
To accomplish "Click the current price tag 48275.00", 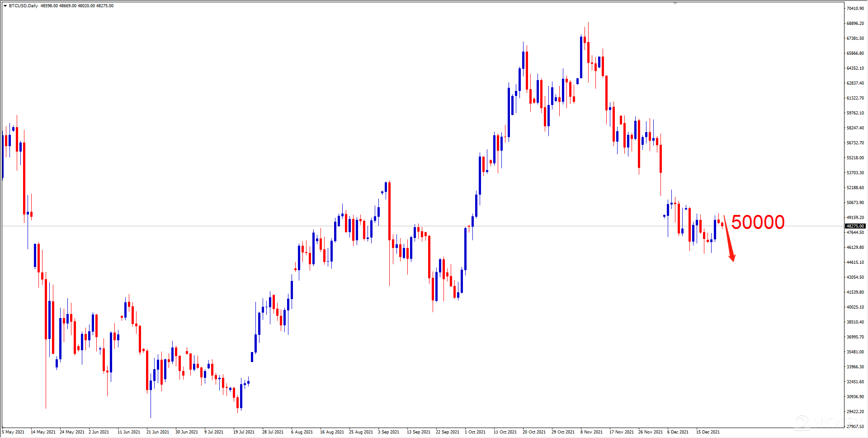I will tap(855, 226).
